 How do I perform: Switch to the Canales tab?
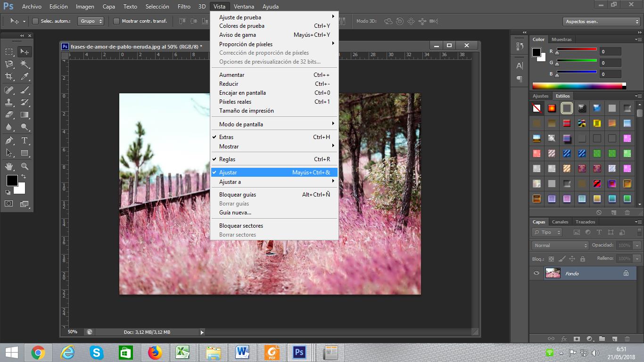(560, 222)
